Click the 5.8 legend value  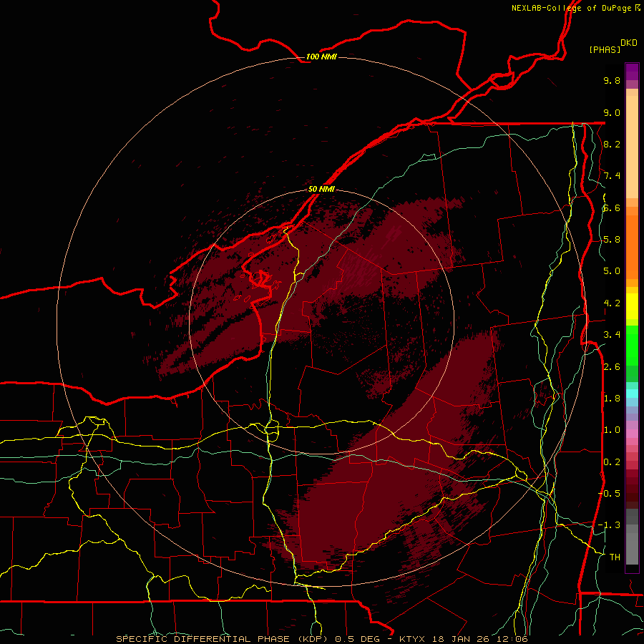pyautogui.click(x=612, y=240)
